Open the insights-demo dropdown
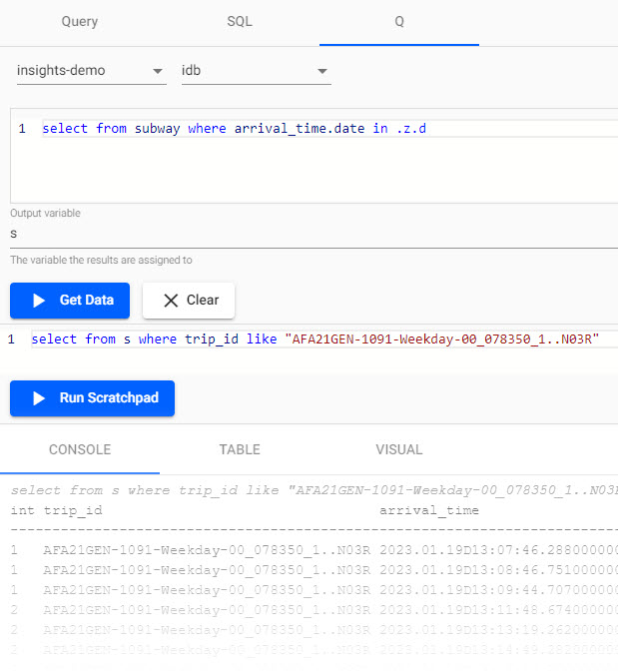 click(x=91, y=71)
